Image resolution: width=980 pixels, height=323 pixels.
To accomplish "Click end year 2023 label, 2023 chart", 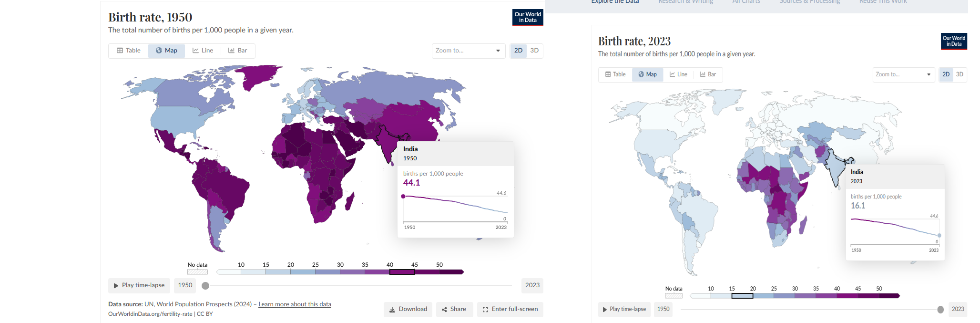I will 958,309.
